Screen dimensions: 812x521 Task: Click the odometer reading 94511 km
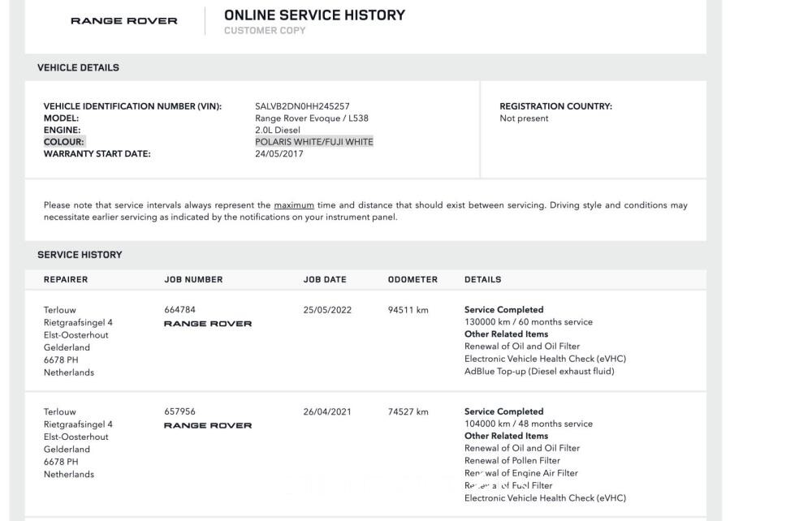coord(408,310)
